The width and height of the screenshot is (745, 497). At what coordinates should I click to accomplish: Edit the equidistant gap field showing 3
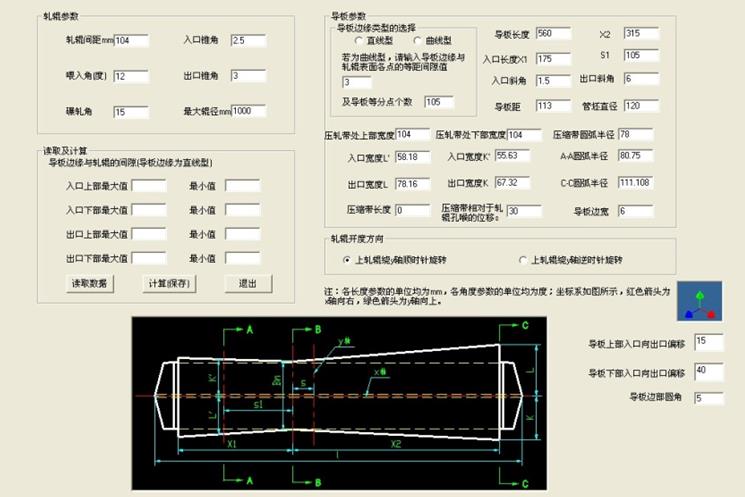click(356, 82)
